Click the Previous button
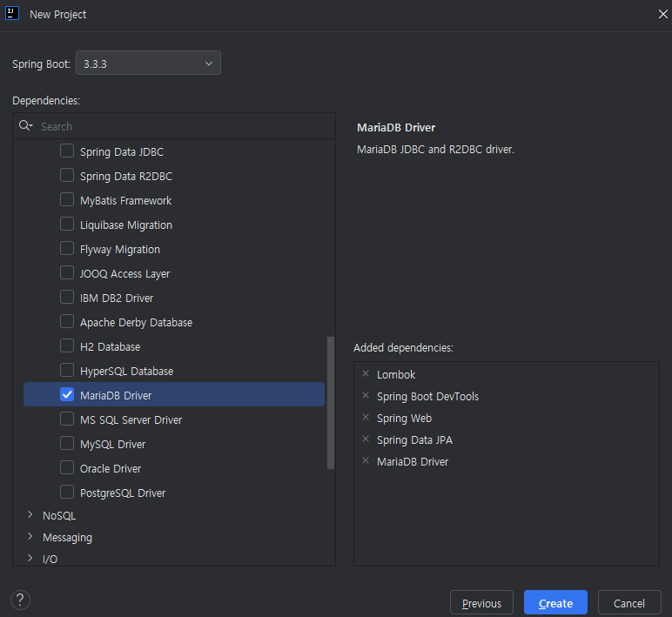Viewport: 672px width, 617px height. point(481,603)
